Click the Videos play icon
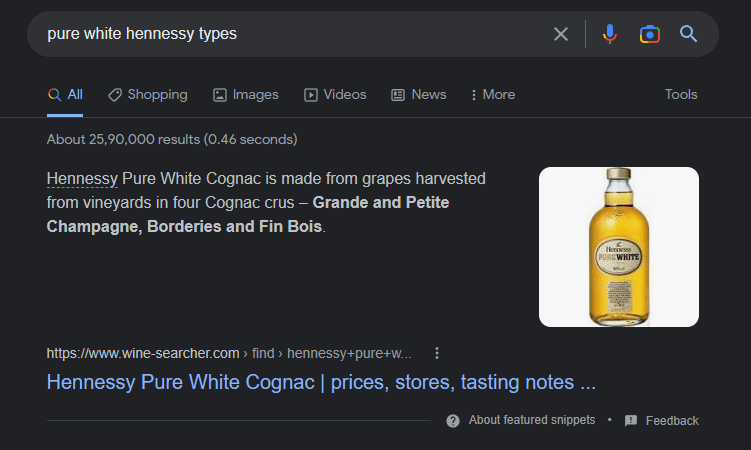751x450 pixels. (x=310, y=95)
